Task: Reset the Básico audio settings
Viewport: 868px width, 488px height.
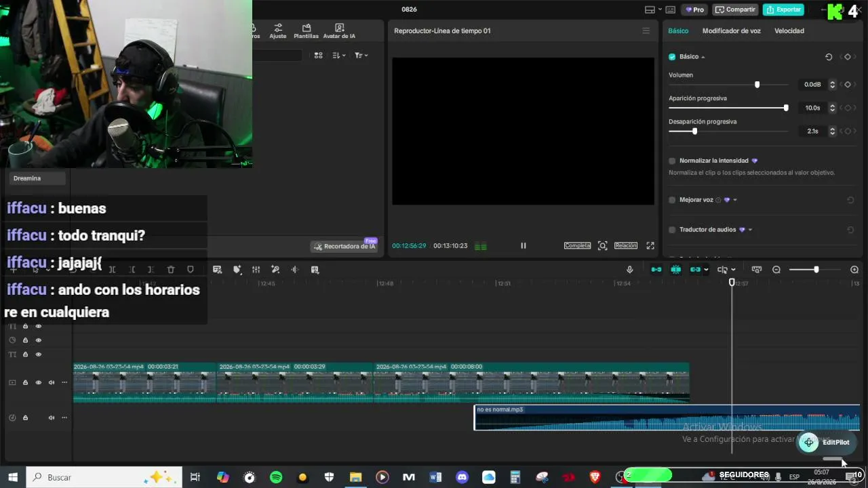Action: (x=829, y=57)
